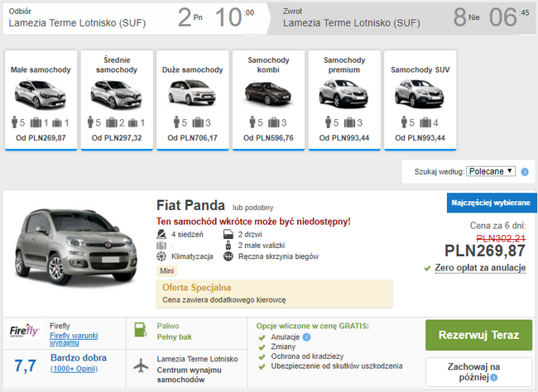Select the Duże samochody category card
This screenshot has width=538, height=392.
[x=193, y=100]
